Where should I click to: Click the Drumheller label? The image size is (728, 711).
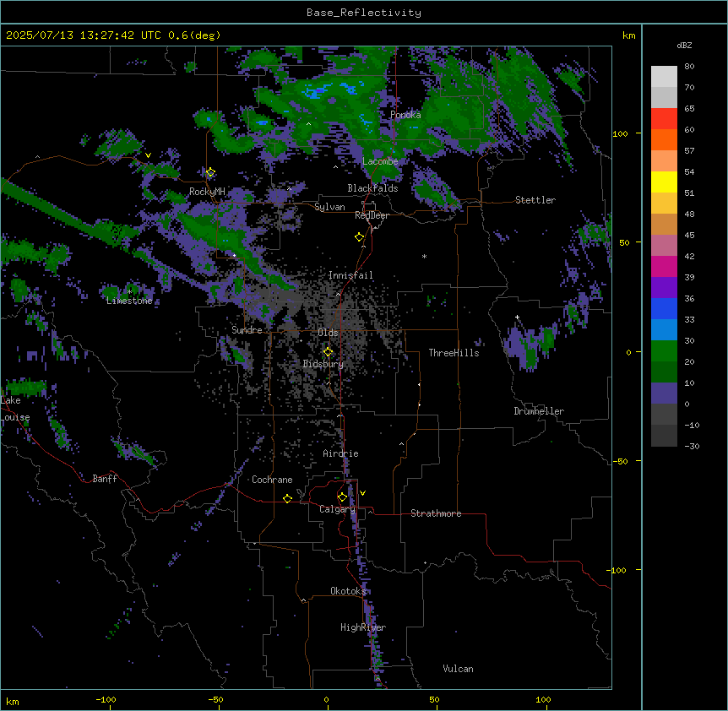539,411
